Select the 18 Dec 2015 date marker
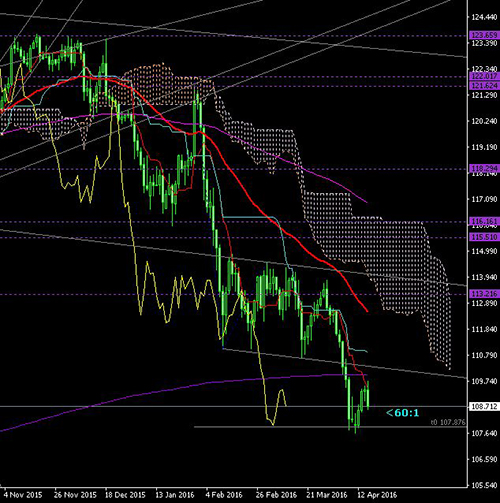The height and width of the screenshot is (503, 500). click(x=125, y=495)
